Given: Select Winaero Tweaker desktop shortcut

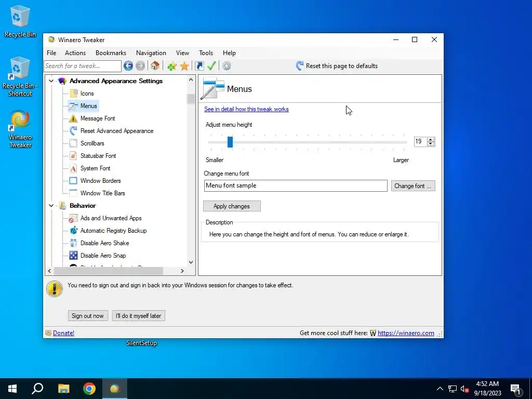Looking at the screenshot, I should point(20,129).
